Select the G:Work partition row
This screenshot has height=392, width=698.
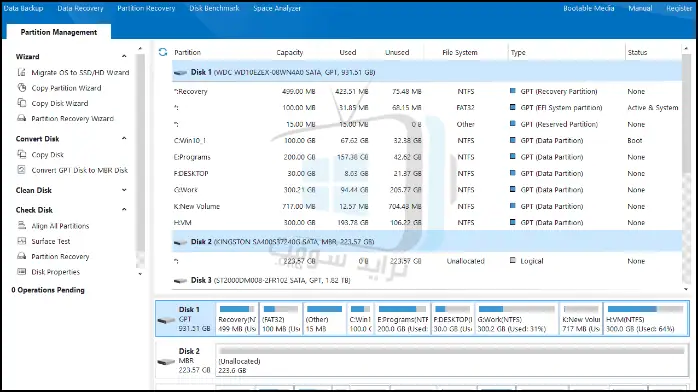pos(426,190)
